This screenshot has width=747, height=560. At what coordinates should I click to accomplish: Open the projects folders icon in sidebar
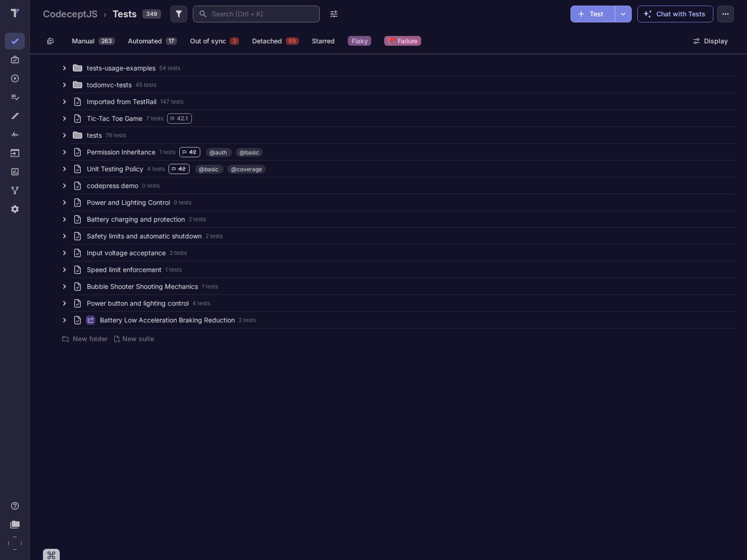click(15, 525)
